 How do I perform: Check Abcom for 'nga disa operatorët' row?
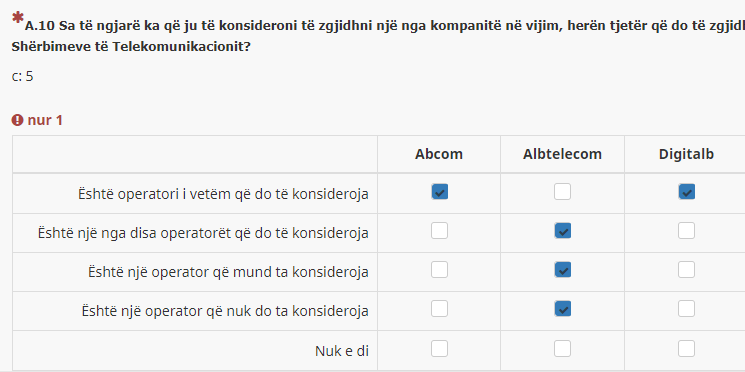439,231
